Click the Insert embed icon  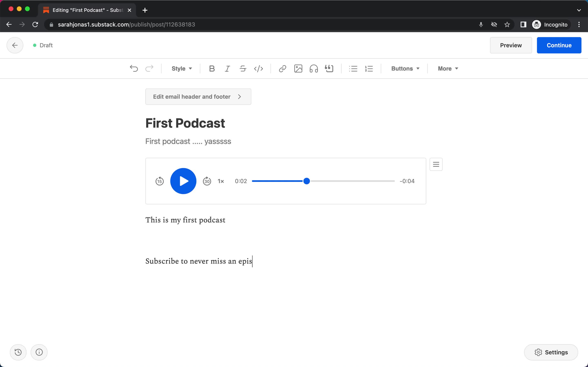[x=329, y=69]
